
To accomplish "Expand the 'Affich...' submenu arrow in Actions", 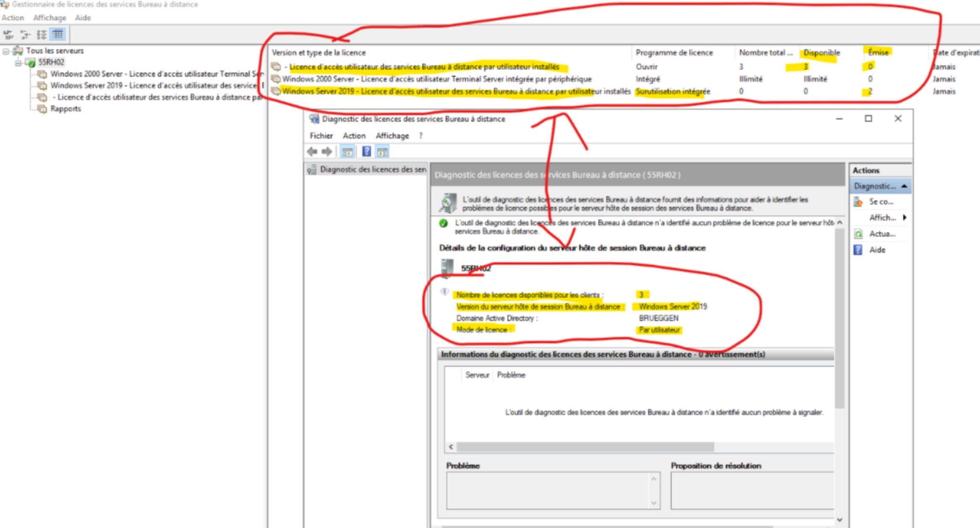I will (904, 217).
